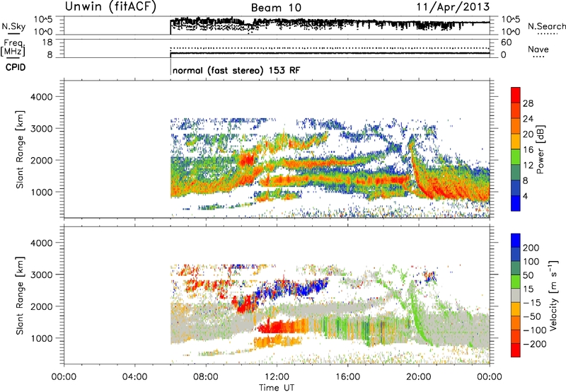Click the date '11/Apr/2013'
This screenshot has width=566, height=392.
[x=454, y=7]
